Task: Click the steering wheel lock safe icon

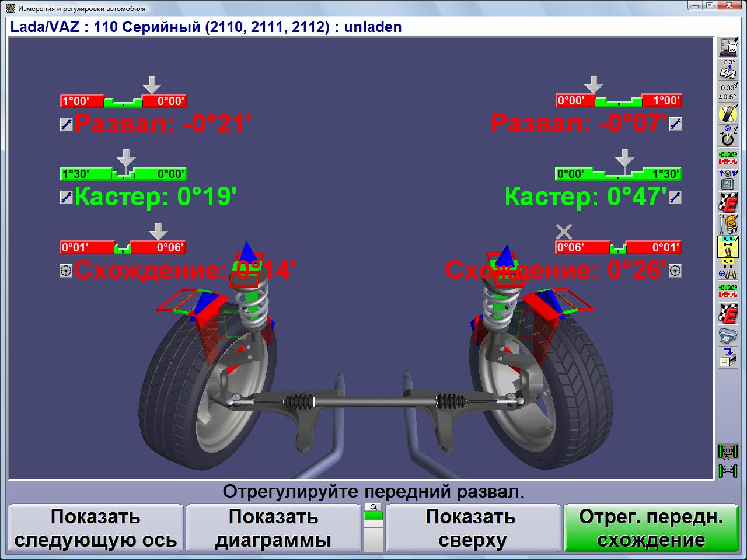Action: 728,179
